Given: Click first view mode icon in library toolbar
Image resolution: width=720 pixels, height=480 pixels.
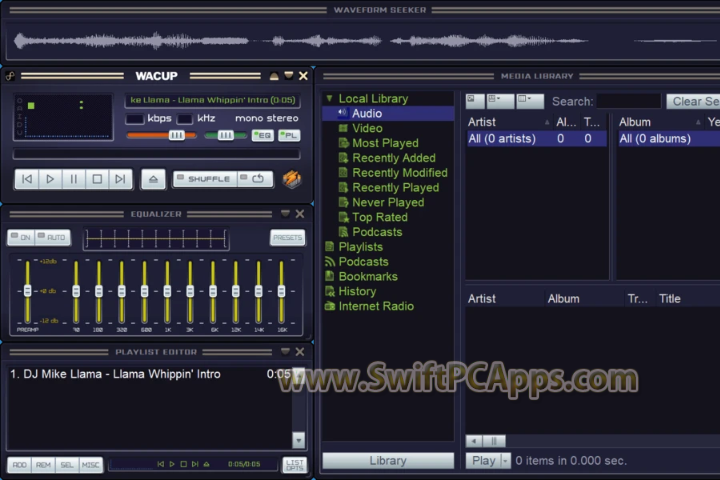Looking at the screenshot, I should [x=475, y=101].
